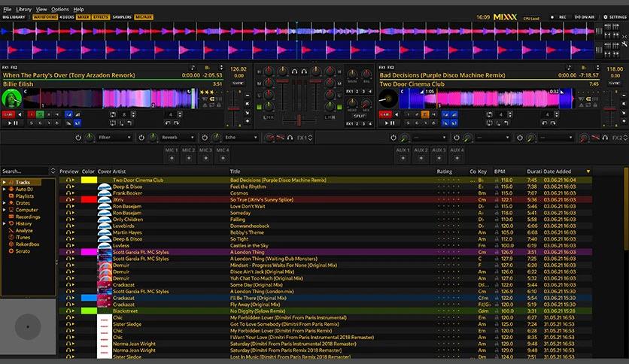Toggle 4 Decks mode

tap(67, 17)
